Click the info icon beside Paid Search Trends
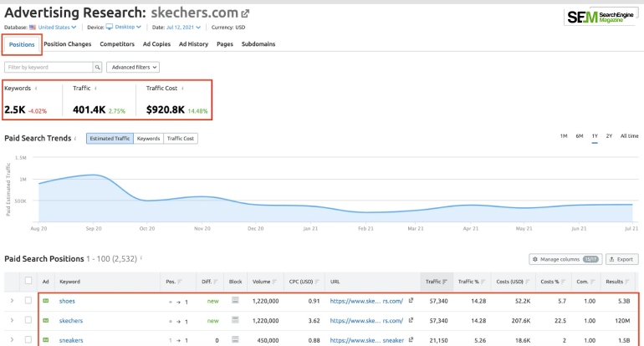 click(75, 139)
